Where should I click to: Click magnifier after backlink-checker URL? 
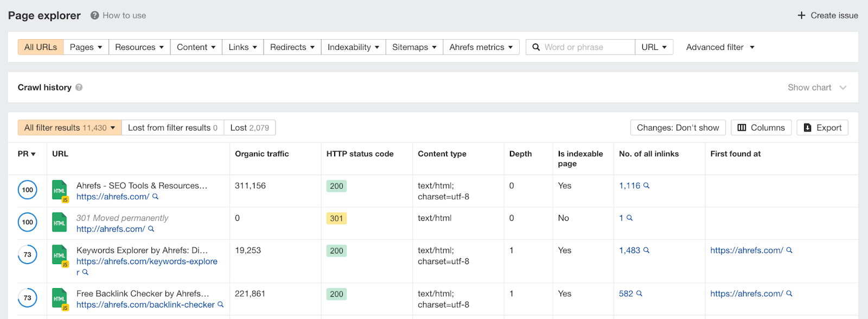pos(221,305)
